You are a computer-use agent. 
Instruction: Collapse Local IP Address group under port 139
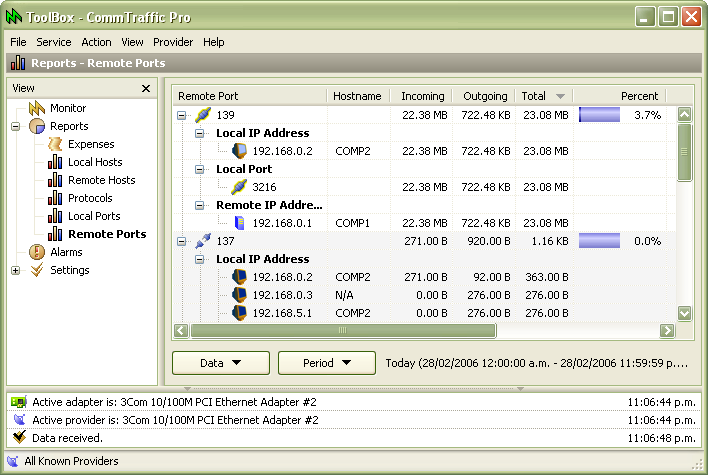point(200,133)
